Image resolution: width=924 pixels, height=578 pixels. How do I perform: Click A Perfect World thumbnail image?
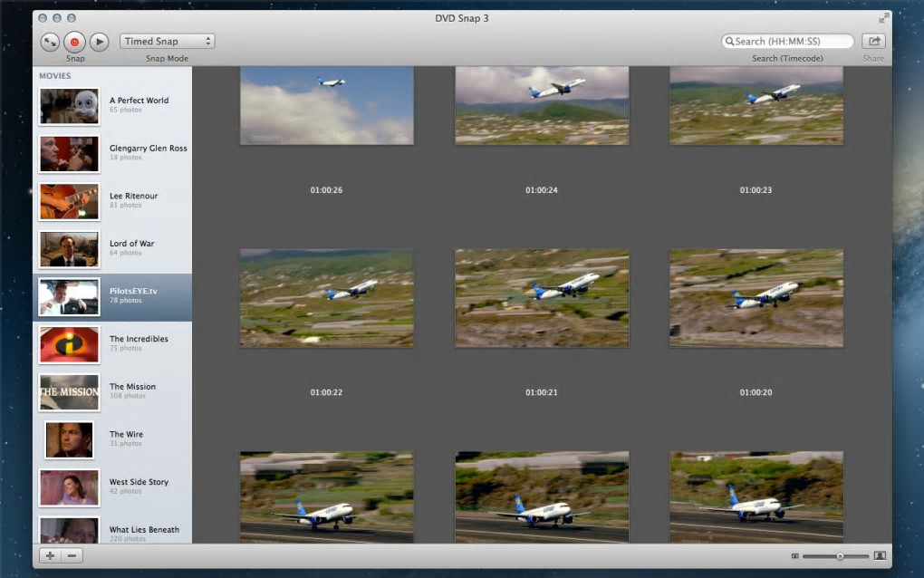70,106
